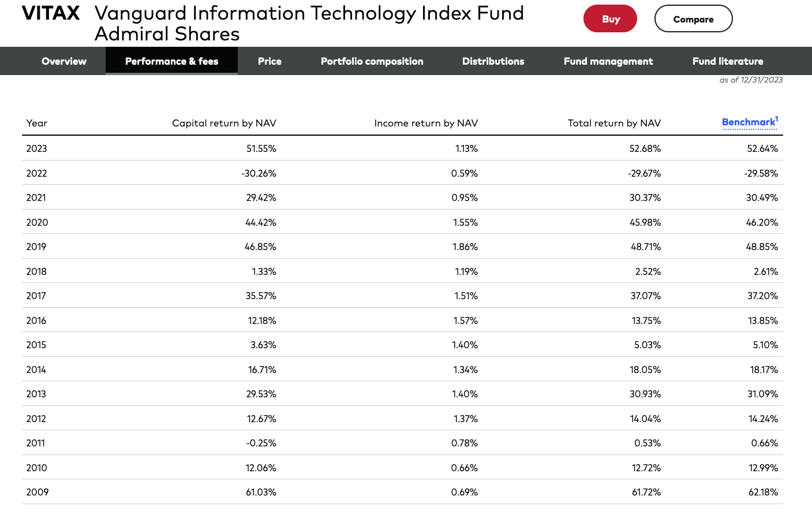Click the 2022 total return value -29.67%
Image resolution: width=812 pixels, height=518 pixels.
point(645,173)
